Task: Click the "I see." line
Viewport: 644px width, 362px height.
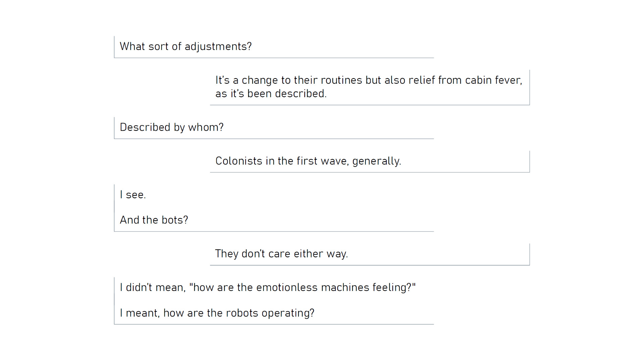Action: click(133, 195)
